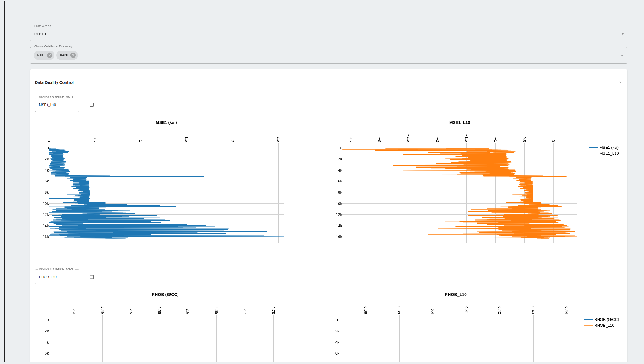Click the MSE1_L10 chart title
Screen dimensions: 644x364
coord(460,122)
